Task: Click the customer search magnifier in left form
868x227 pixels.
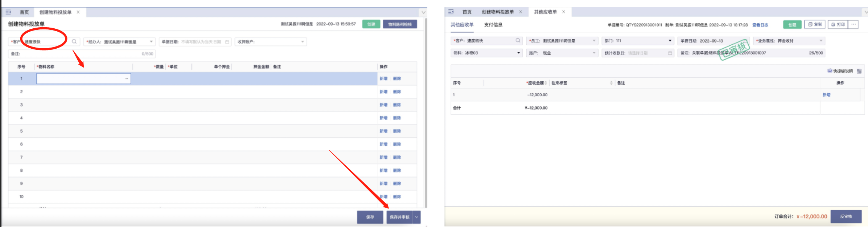Action: coord(74,42)
